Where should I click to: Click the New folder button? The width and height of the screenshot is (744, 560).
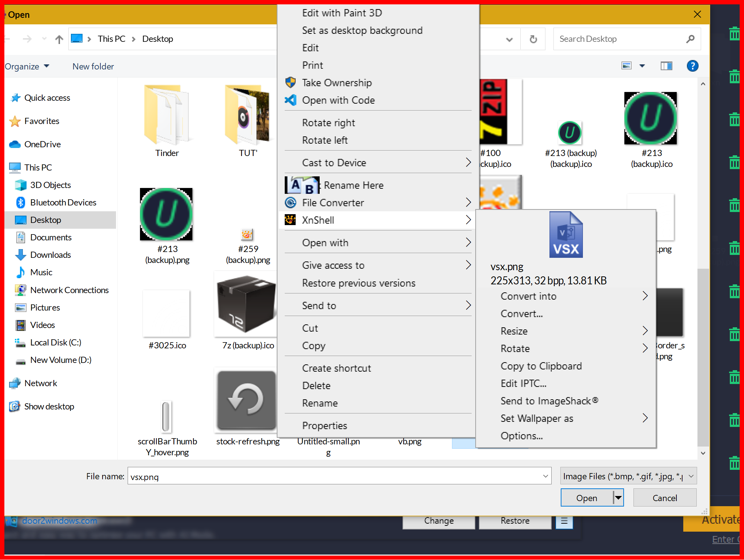93,67
